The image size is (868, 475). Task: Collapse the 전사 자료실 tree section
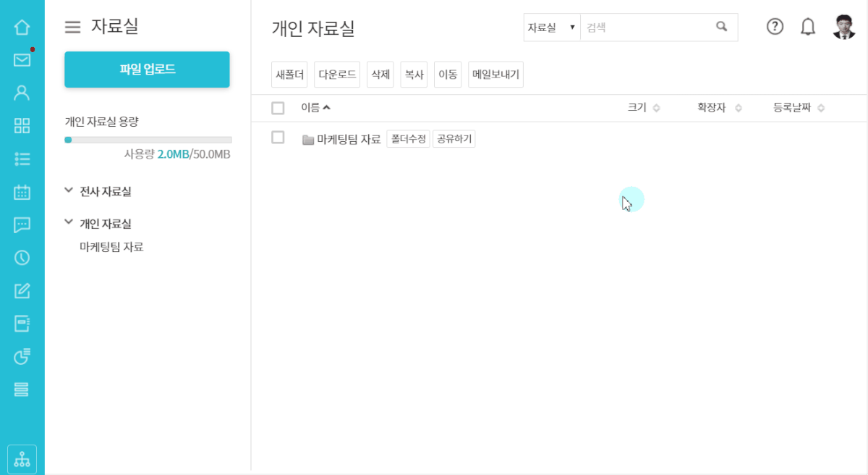coord(69,190)
